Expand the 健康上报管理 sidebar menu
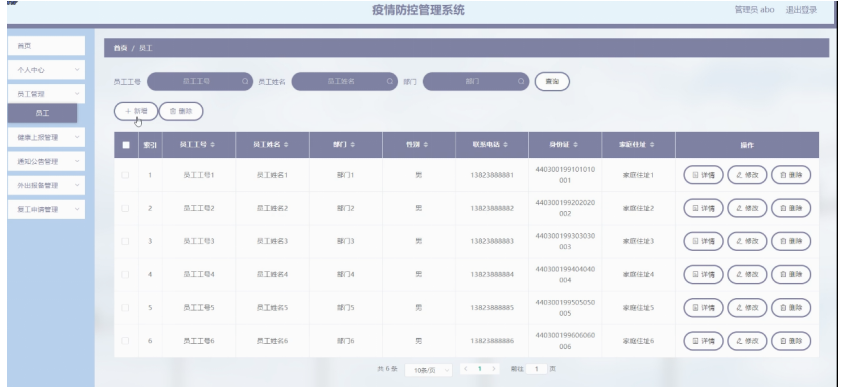Viewport: 849px width, 389px height. click(47, 138)
